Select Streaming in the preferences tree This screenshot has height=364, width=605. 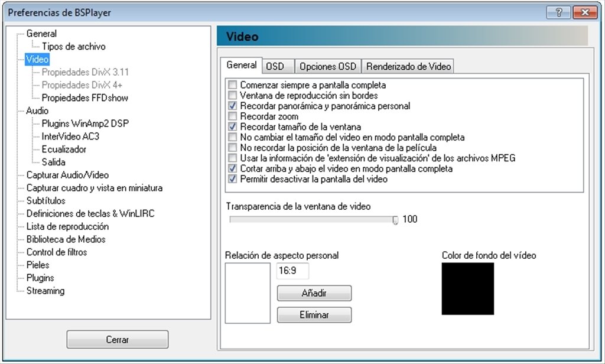coord(45,291)
